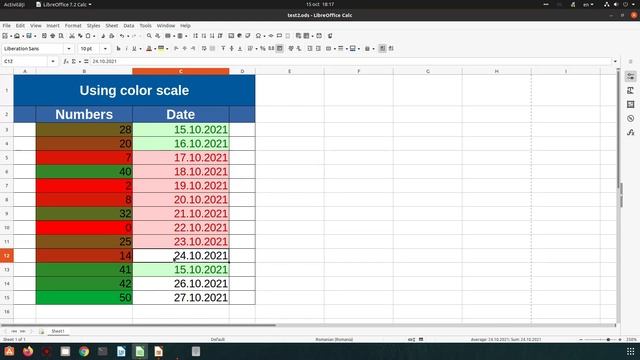Open the Name Box dropdown arrow

tap(53, 61)
